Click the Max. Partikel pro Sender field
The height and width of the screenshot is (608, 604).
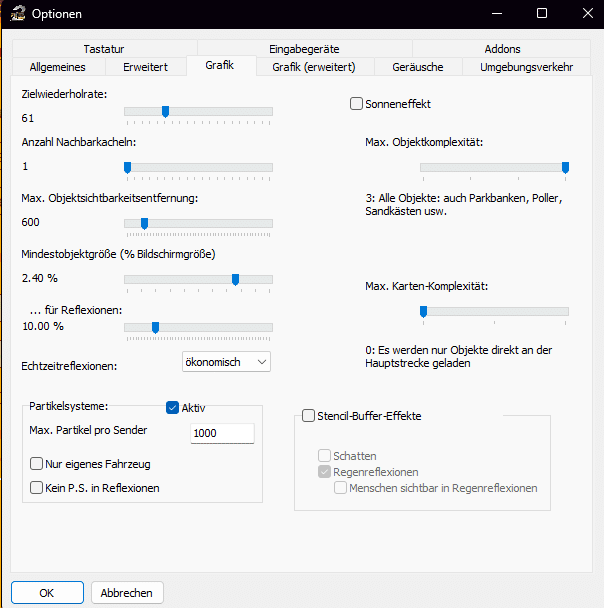pos(221,433)
